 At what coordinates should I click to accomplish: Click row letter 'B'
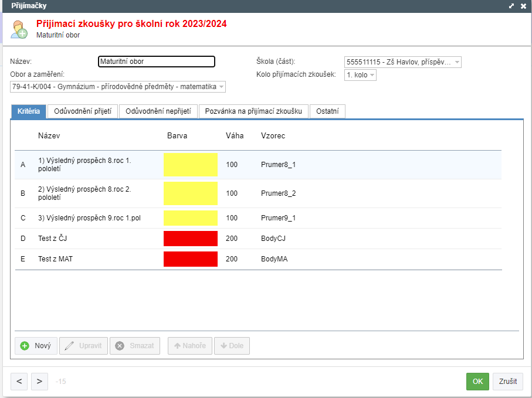click(x=23, y=193)
